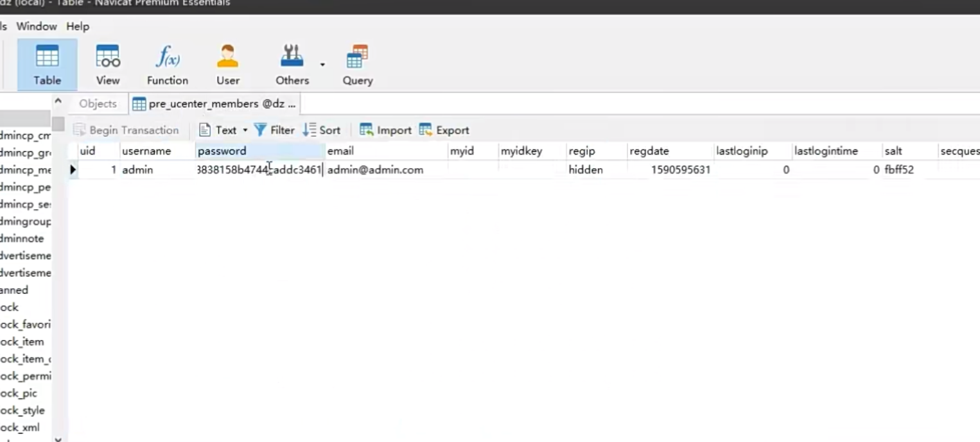
Task: Click the password hash cell
Action: coord(259,170)
